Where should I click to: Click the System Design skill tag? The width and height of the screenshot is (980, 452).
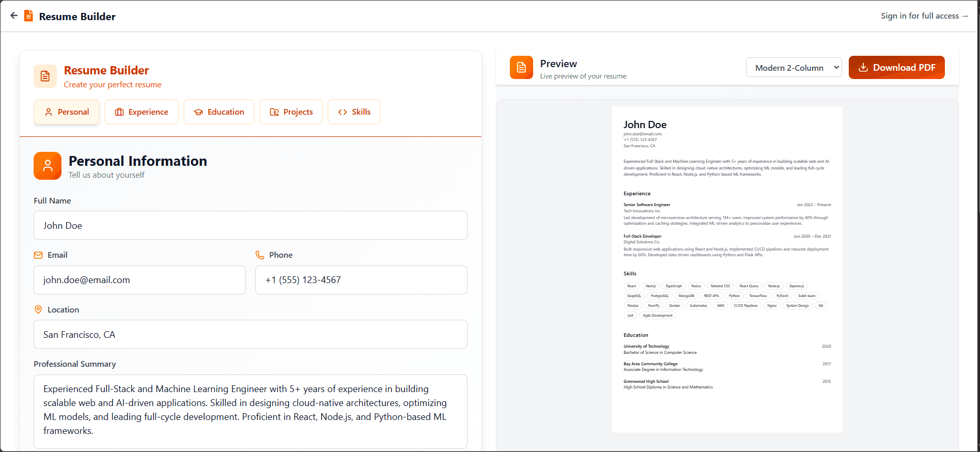click(798, 306)
